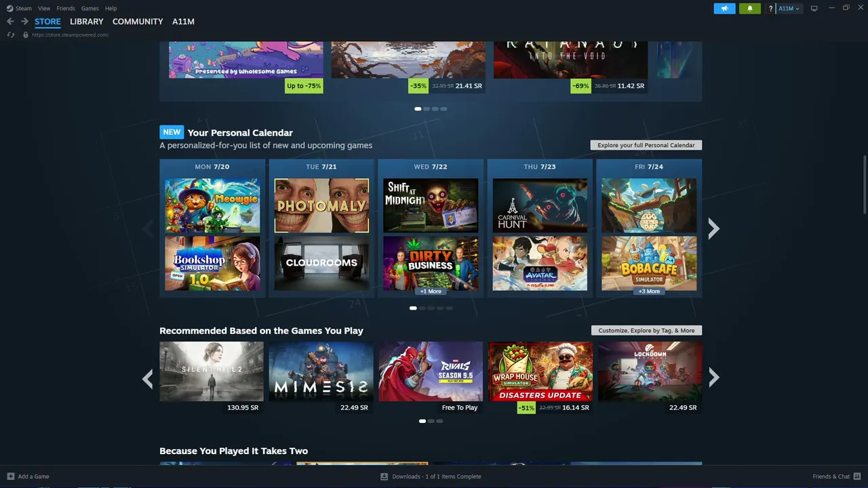Select the STORE tab

pos(47,22)
